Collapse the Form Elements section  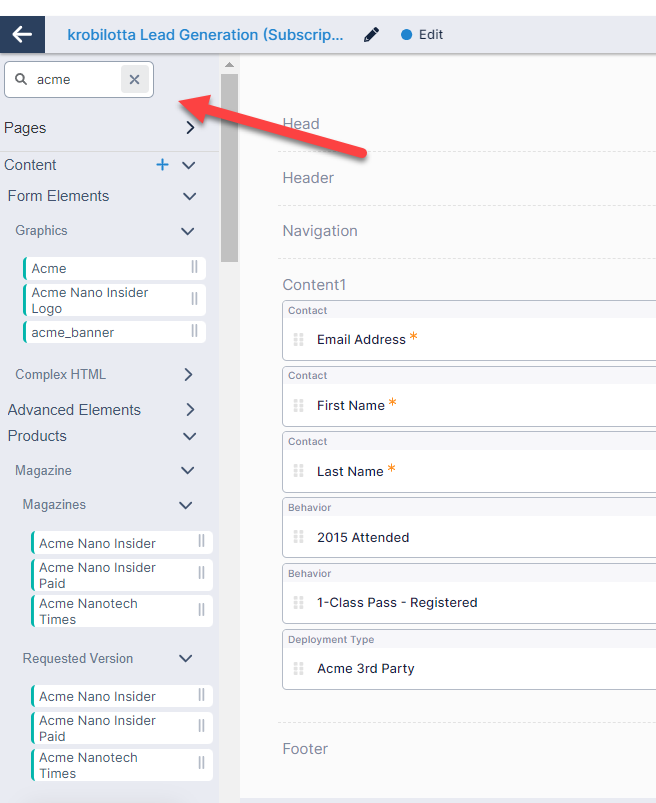[x=189, y=196]
